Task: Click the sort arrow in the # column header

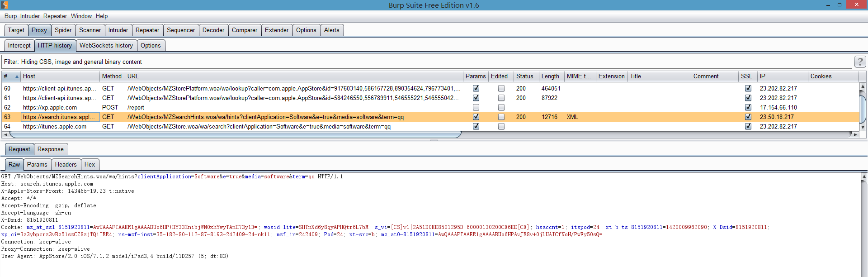Action: click(17, 76)
